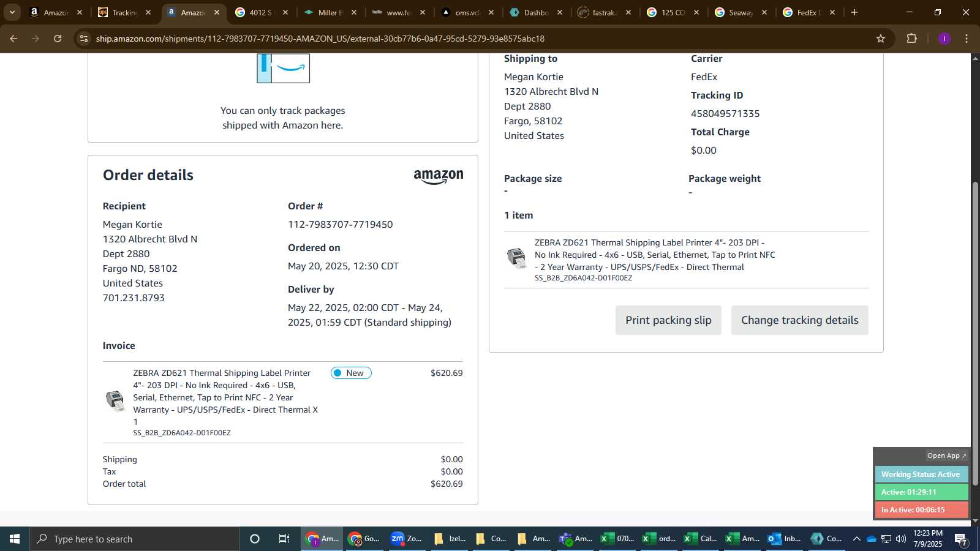
Task: Click the browser forward arrow
Action: [36, 39]
